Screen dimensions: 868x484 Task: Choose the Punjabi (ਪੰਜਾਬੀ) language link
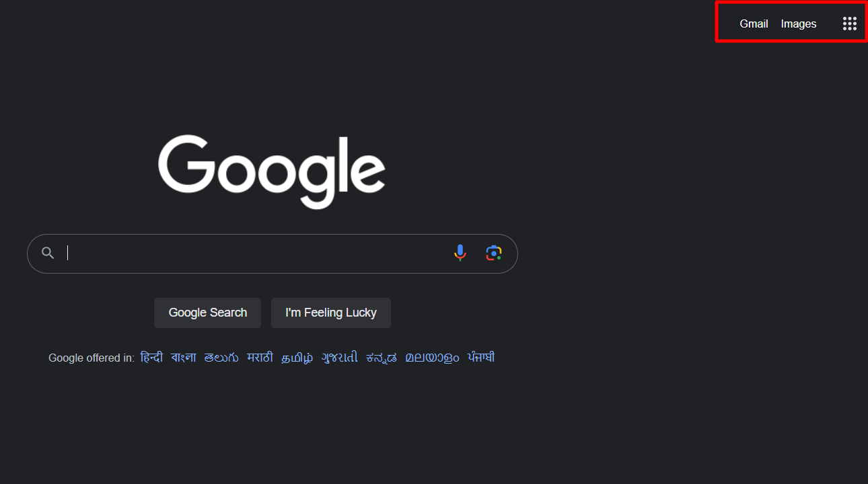tap(481, 358)
